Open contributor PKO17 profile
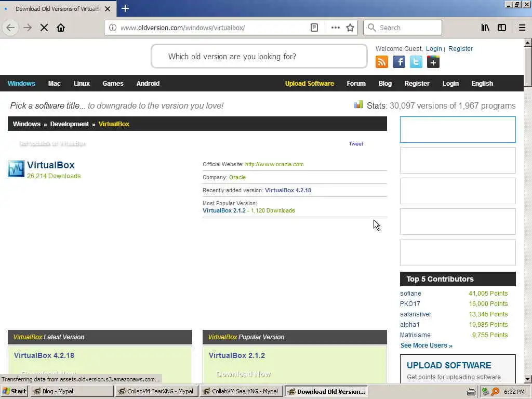 [x=410, y=304]
